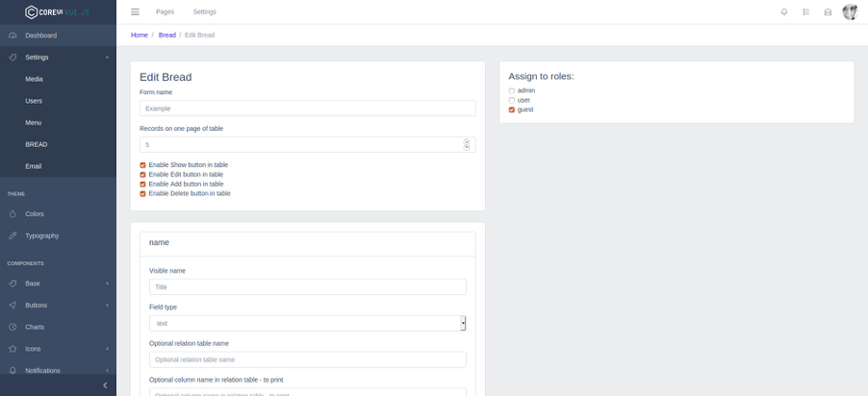Open the envelope messages icon in header
This screenshot has height=396, width=868.
(x=828, y=12)
